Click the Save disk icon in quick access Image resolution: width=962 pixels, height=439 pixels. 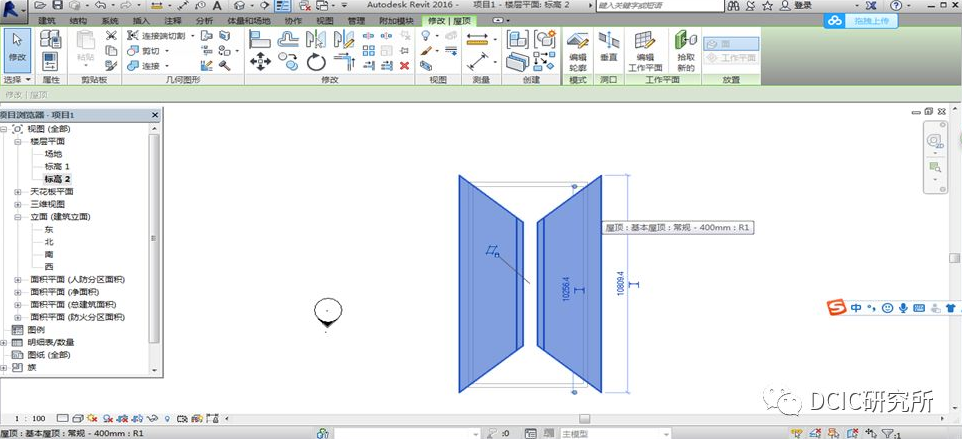click(57, 6)
